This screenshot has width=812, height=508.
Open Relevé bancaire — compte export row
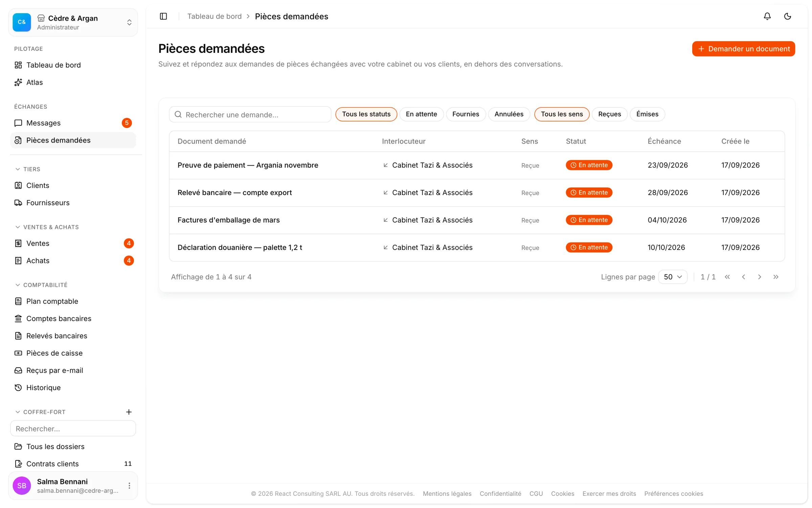[477, 193]
